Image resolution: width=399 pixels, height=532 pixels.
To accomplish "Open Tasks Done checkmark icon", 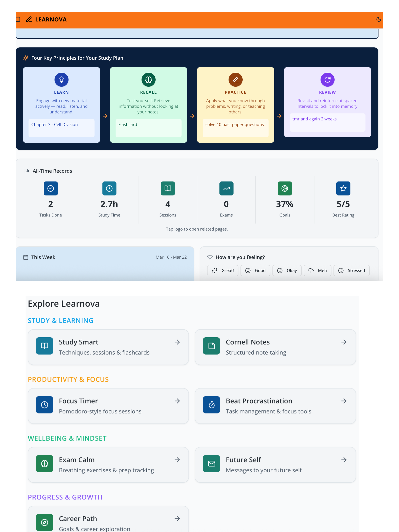I will point(50,188).
